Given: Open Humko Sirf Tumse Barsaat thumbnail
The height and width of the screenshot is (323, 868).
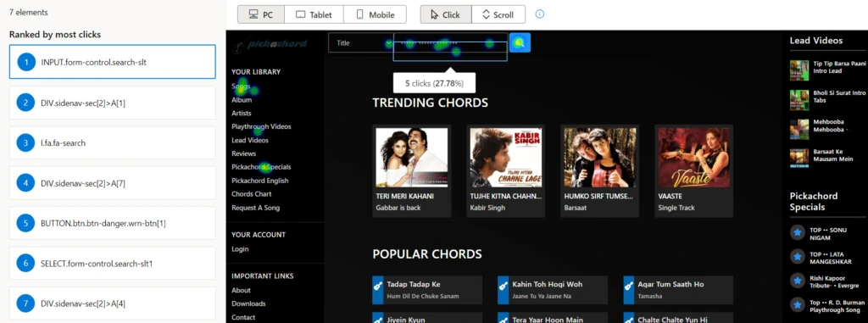Looking at the screenshot, I should click(x=600, y=158).
